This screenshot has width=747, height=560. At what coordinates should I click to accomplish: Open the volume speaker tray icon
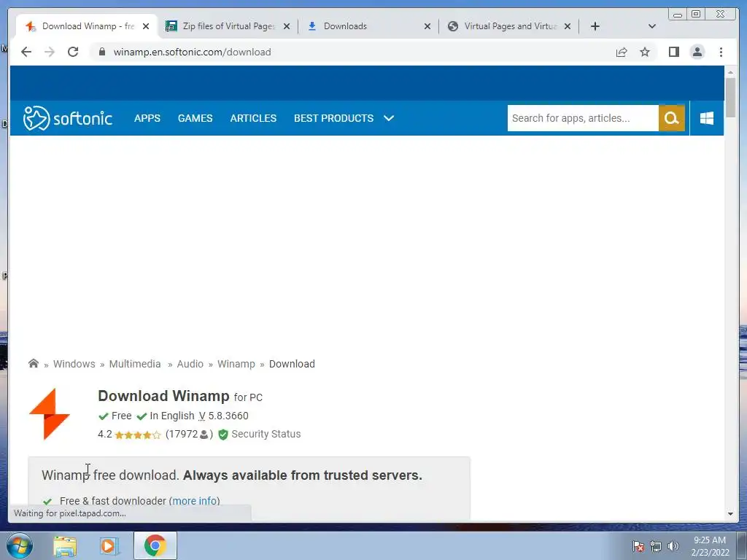tap(673, 546)
